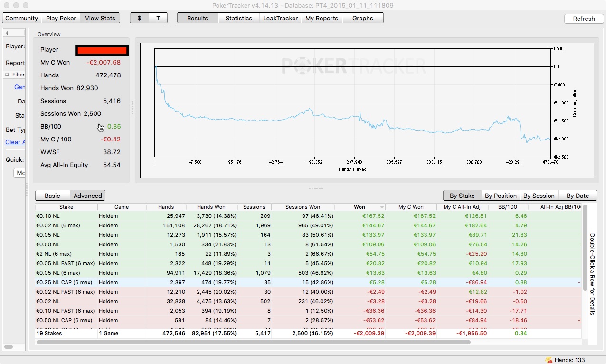Open the Quick filter dropdown

click(x=19, y=173)
